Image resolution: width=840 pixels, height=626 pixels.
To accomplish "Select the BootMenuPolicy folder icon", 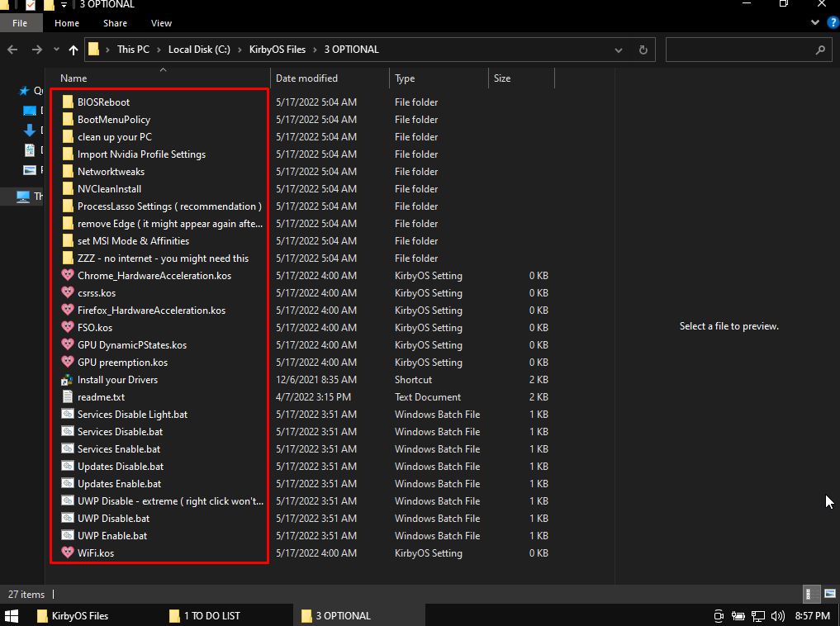I will click(68, 119).
